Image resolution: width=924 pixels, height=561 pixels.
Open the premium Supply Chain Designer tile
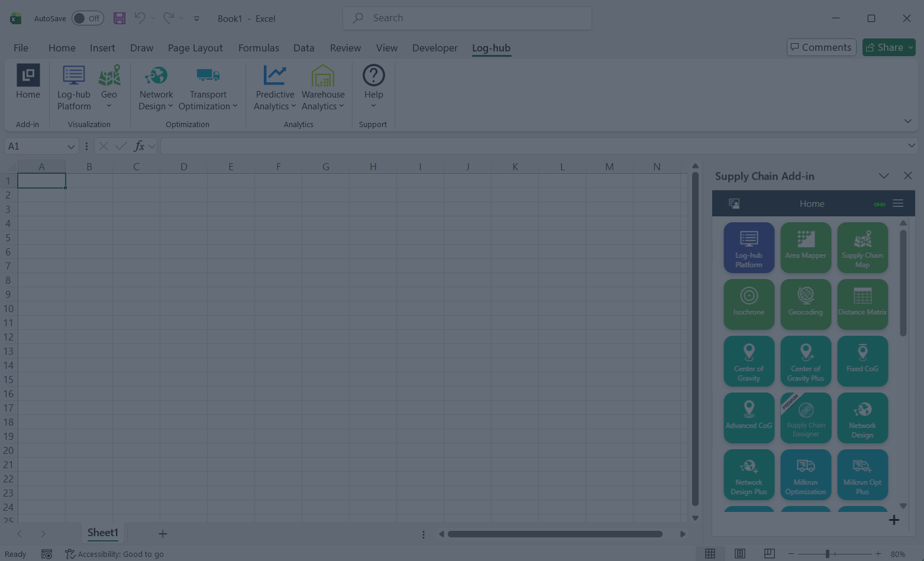(x=806, y=418)
